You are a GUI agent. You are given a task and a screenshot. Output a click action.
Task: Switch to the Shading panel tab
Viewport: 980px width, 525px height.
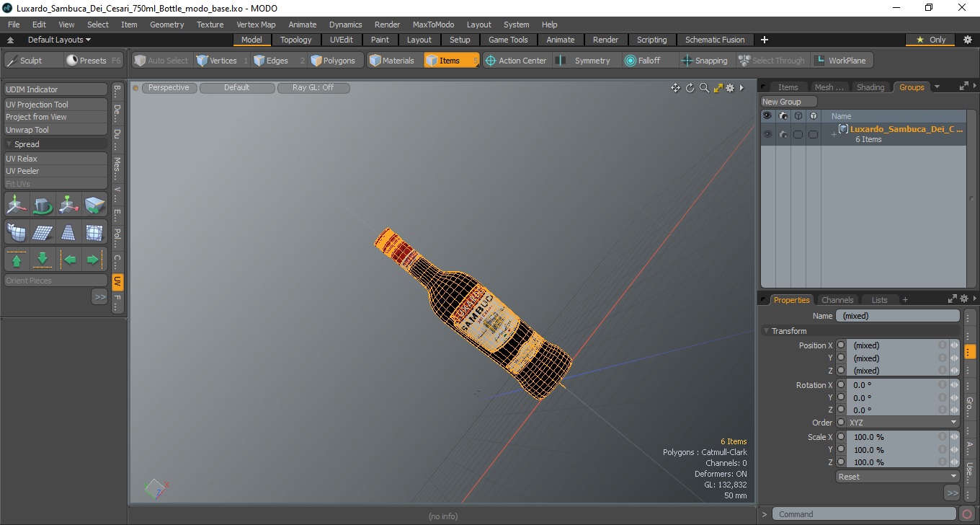click(x=870, y=87)
